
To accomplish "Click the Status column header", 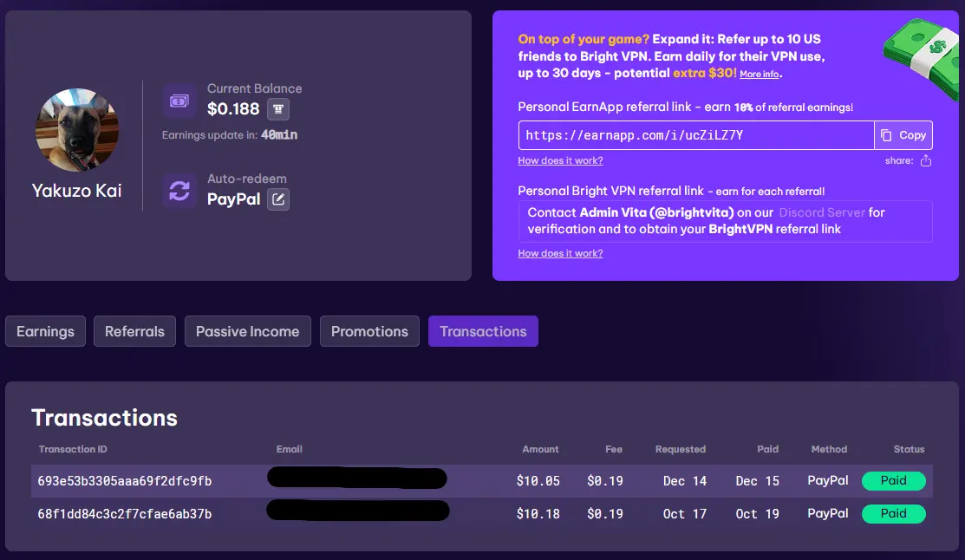I will click(909, 449).
